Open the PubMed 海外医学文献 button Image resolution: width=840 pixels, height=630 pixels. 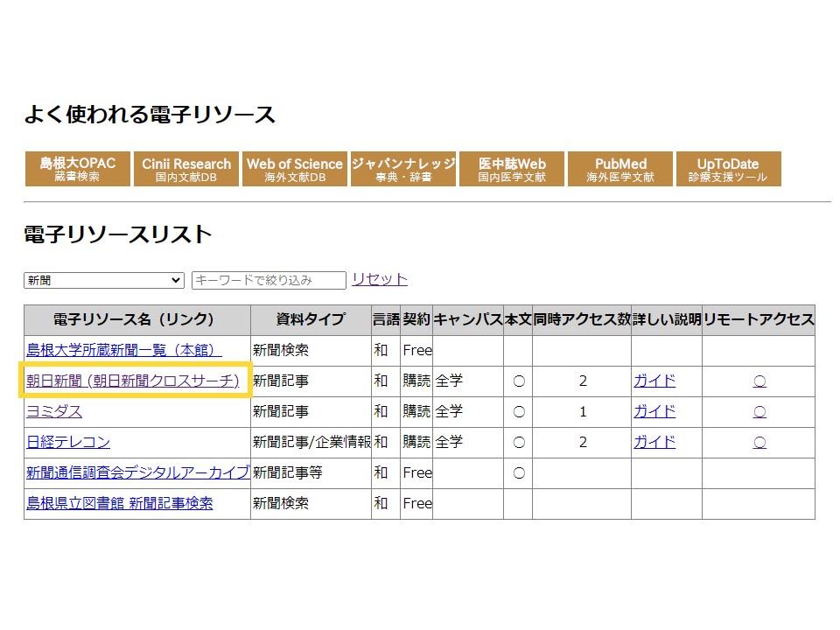click(x=619, y=169)
